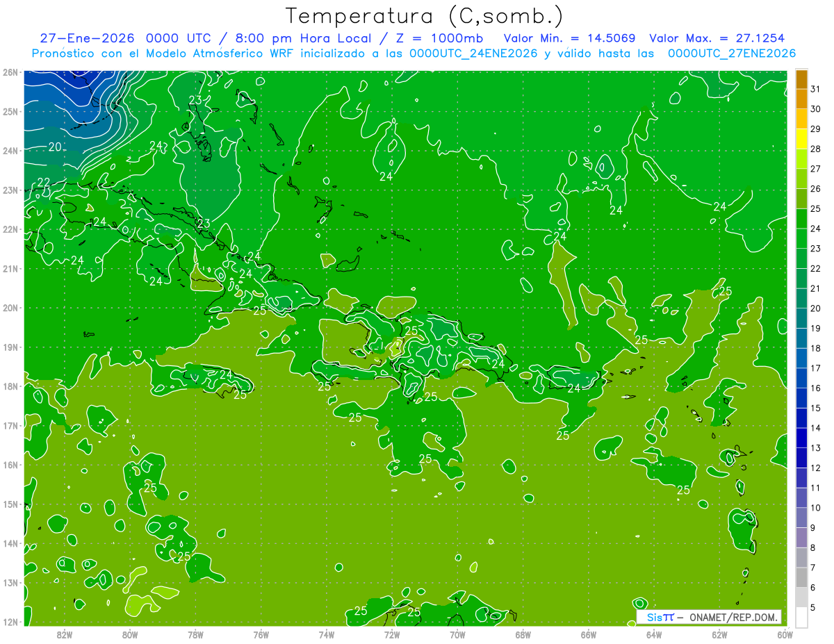Click the '70W' longitude axis label

coord(457,635)
